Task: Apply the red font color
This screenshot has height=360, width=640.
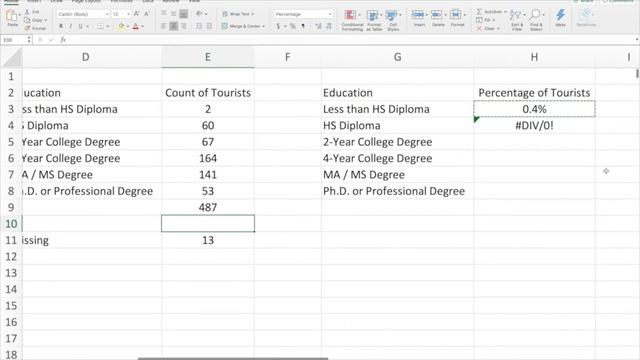Action: pyautogui.click(x=136, y=26)
